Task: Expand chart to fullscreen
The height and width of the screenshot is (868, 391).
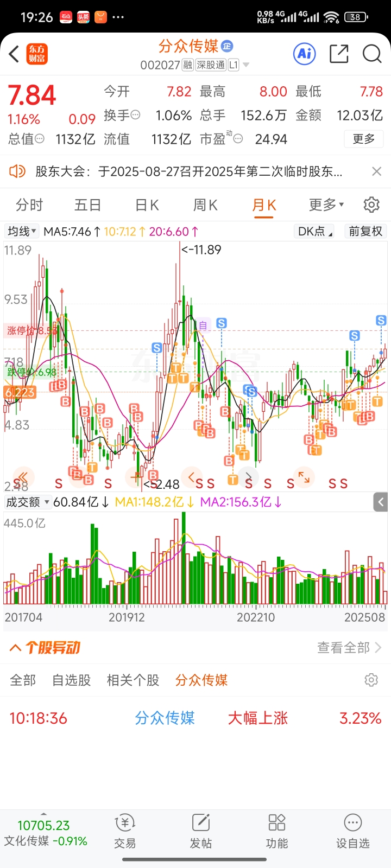Action: click(x=304, y=477)
